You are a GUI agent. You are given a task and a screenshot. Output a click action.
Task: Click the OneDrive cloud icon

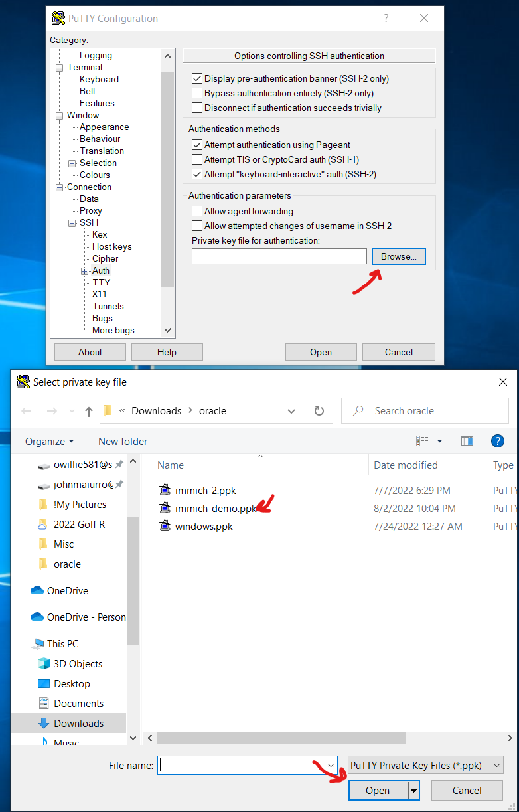[x=37, y=590]
